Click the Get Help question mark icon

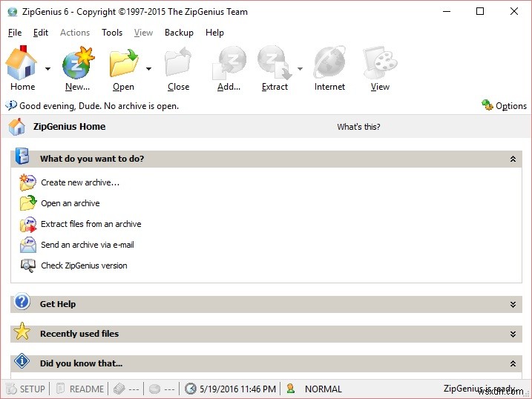click(22, 301)
